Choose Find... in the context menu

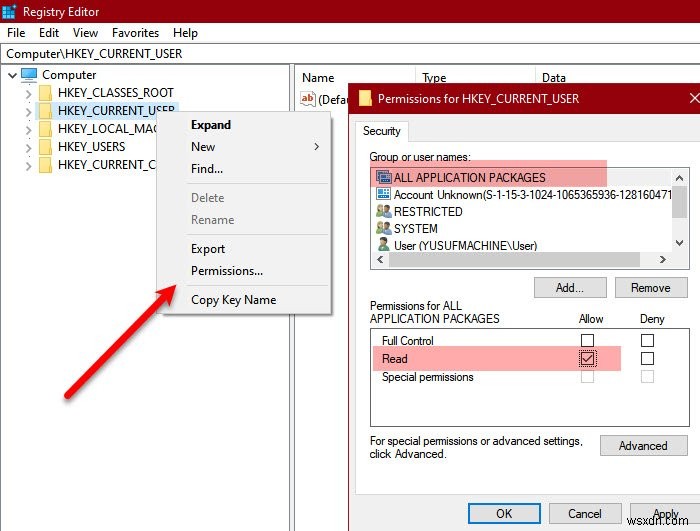(x=245, y=169)
